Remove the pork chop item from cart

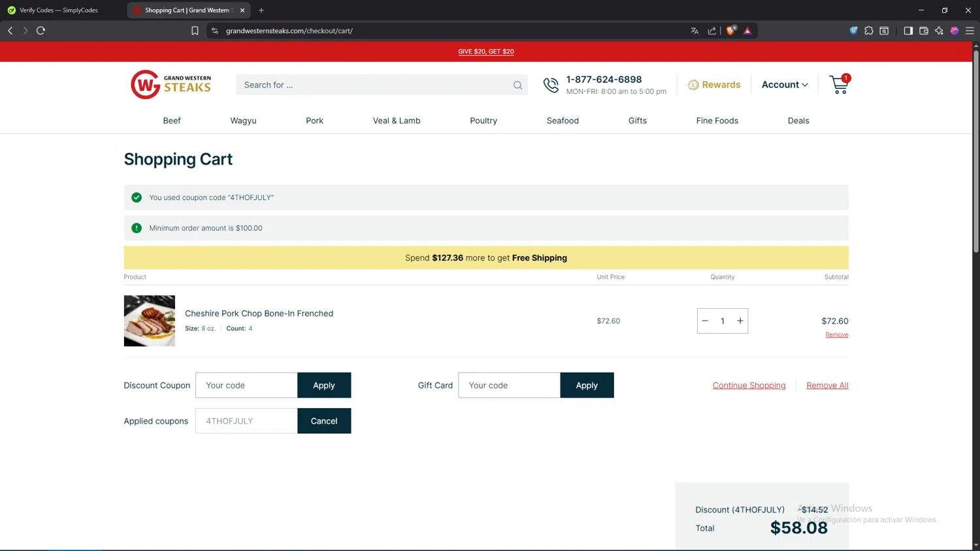836,335
